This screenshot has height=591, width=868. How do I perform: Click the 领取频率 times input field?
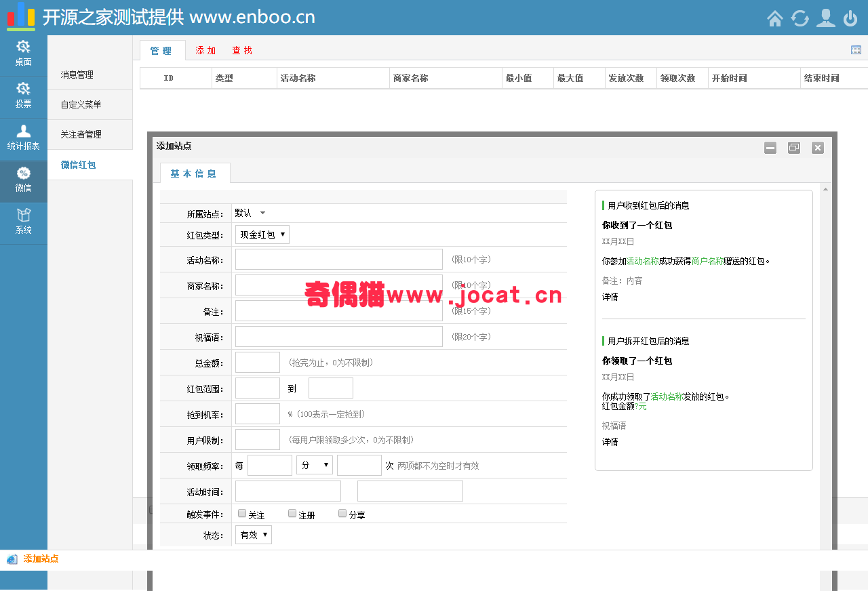point(359,465)
